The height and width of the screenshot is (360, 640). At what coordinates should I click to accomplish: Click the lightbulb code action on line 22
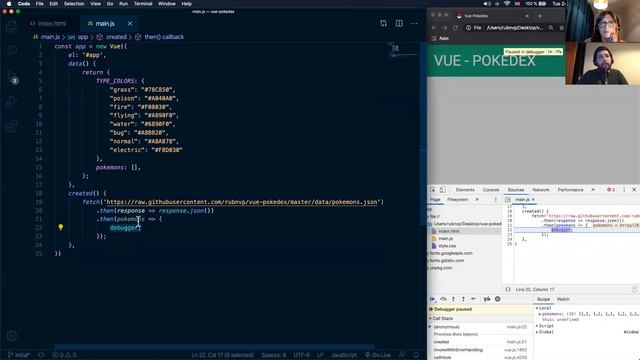click(60, 227)
